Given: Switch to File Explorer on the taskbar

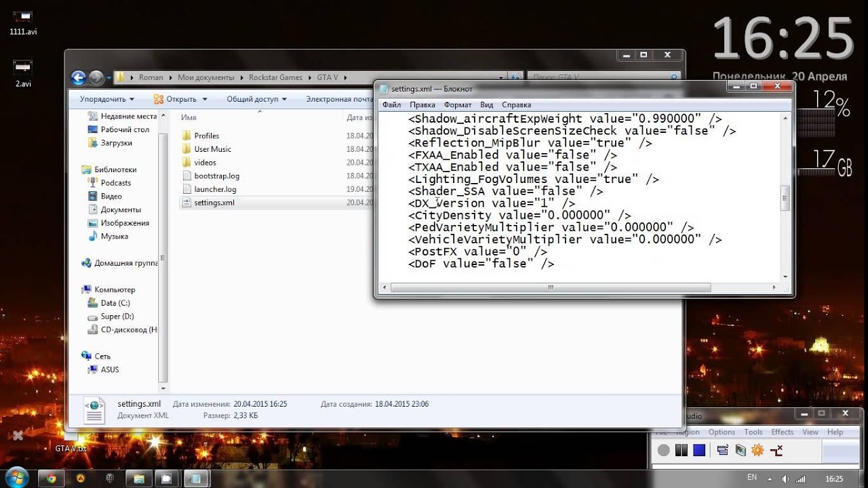Looking at the screenshot, I should point(138,478).
